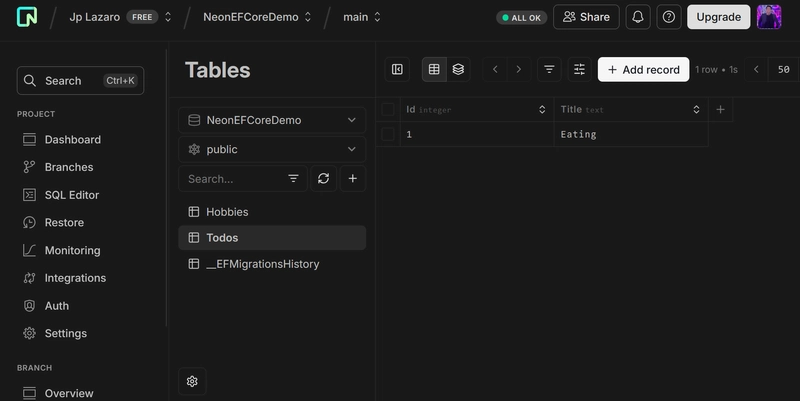Click the Settings gear icon in sidebar
The width and height of the screenshot is (800, 401).
pyautogui.click(x=30, y=333)
